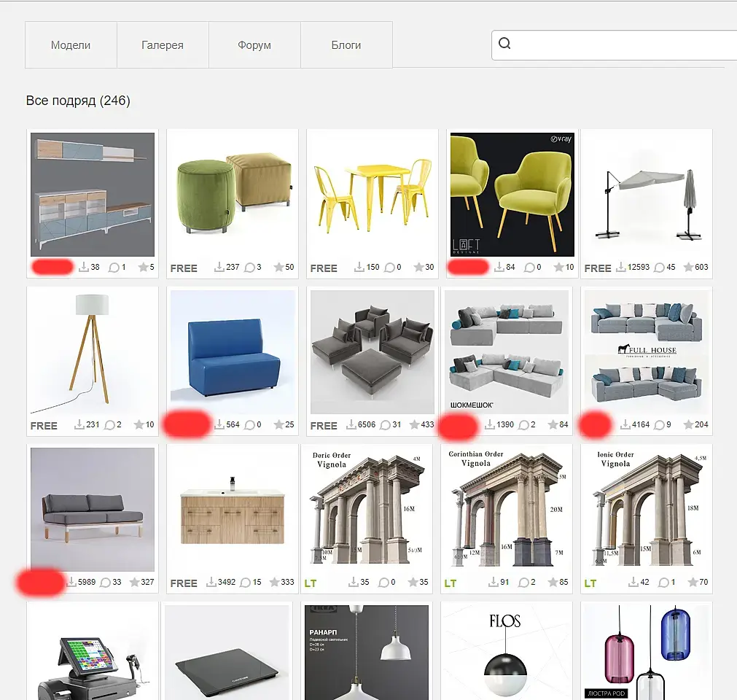Click star icon showing 84 on ШОКМЕШОК card
This screenshot has height=700, width=737.
tap(553, 424)
